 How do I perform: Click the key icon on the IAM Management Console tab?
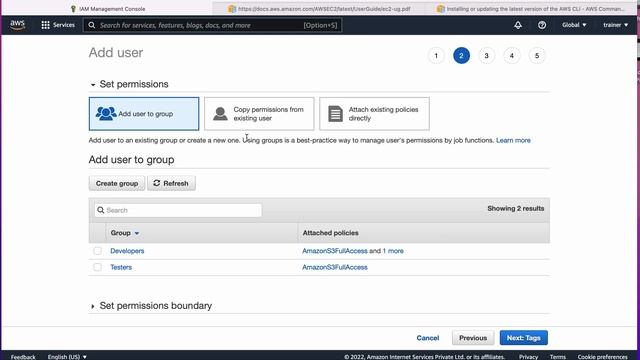73,9
